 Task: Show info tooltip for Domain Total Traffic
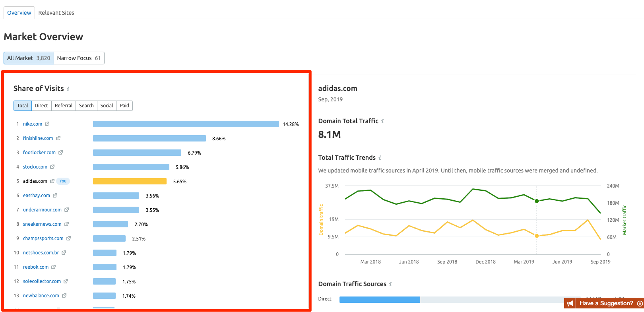(382, 121)
